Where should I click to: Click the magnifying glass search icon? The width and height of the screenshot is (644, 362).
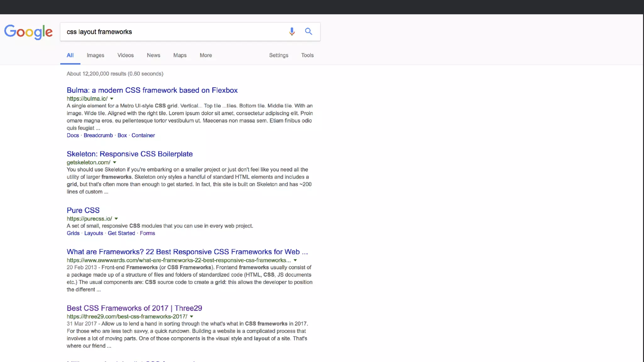point(308,31)
